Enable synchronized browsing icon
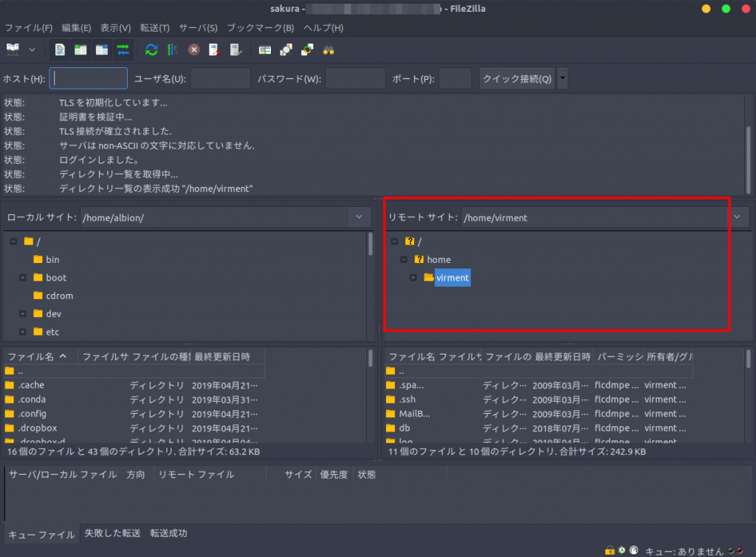 click(307, 49)
